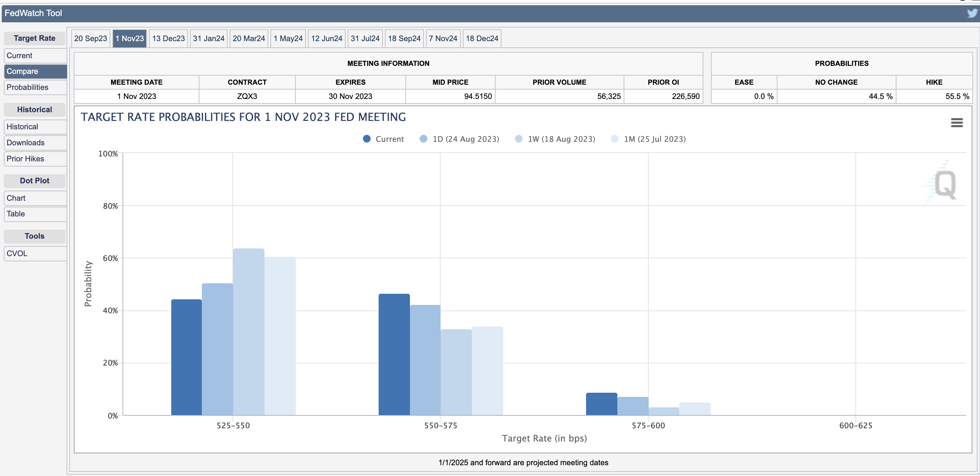Open the 18 Dec24 meeting tab
Image resolution: width=980 pixels, height=476 pixels.
click(x=482, y=38)
